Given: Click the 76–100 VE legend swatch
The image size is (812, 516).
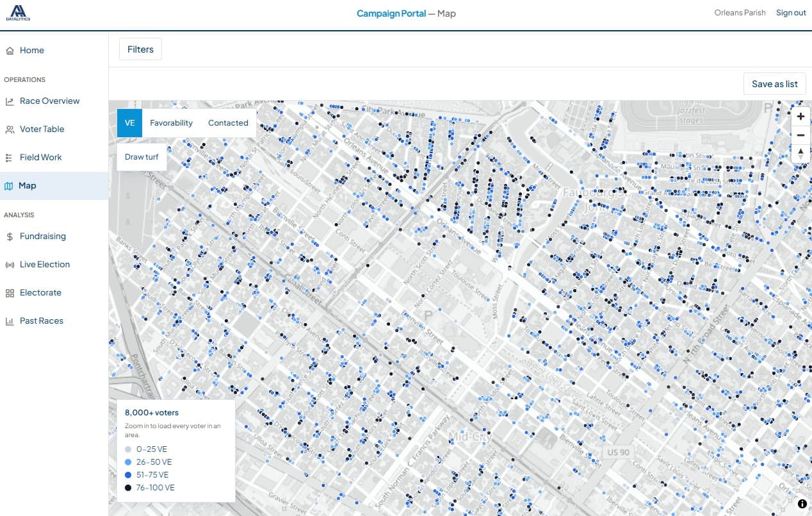Looking at the screenshot, I should pyautogui.click(x=129, y=488).
